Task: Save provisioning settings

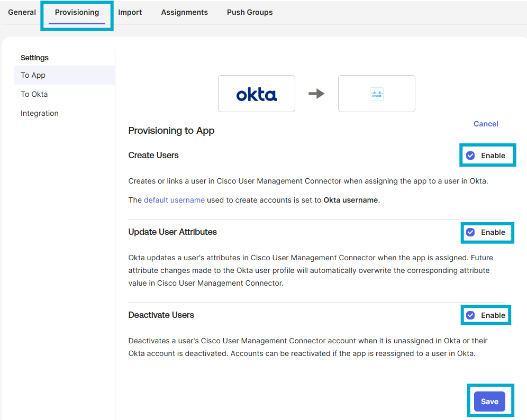Action: (x=489, y=401)
